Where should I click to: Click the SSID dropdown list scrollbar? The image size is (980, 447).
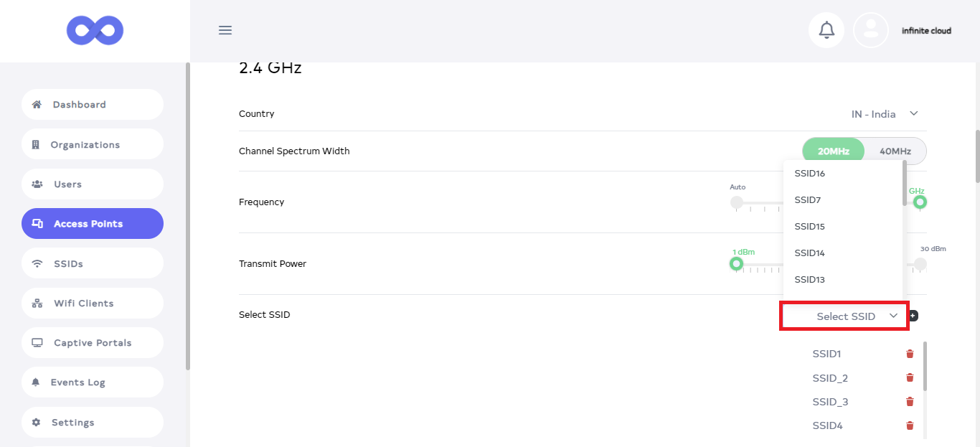pyautogui.click(x=904, y=184)
